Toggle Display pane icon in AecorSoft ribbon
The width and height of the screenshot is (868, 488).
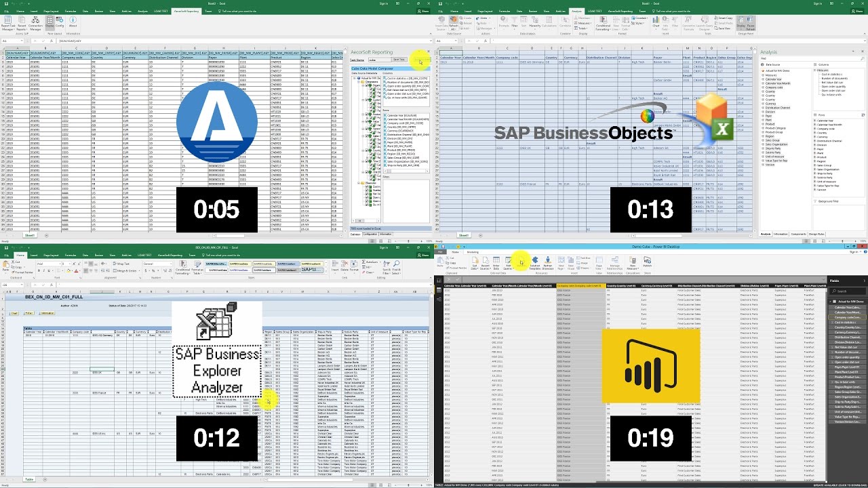click(x=50, y=23)
